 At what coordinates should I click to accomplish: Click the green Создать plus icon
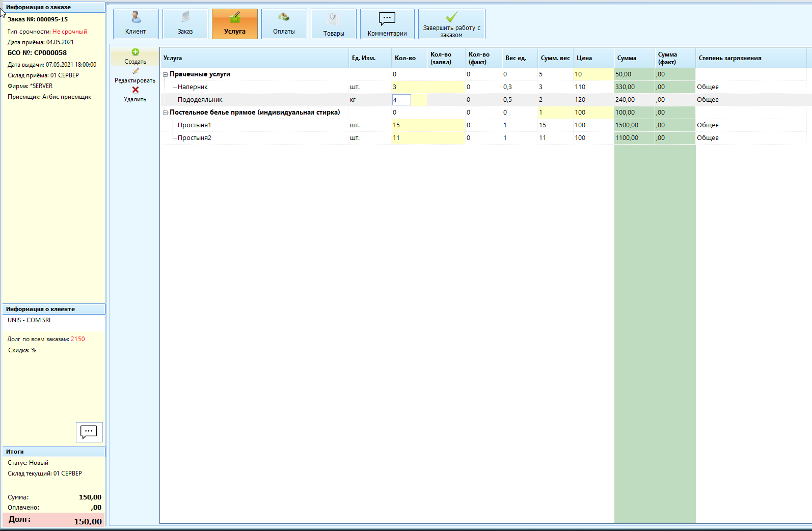pyautogui.click(x=135, y=52)
